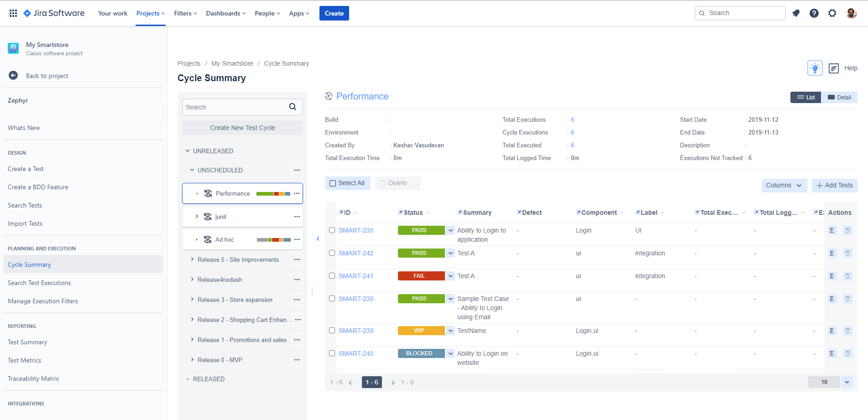Open SMART-235 issue link
The width and height of the screenshot is (868, 420).
click(x=356, y=230)
